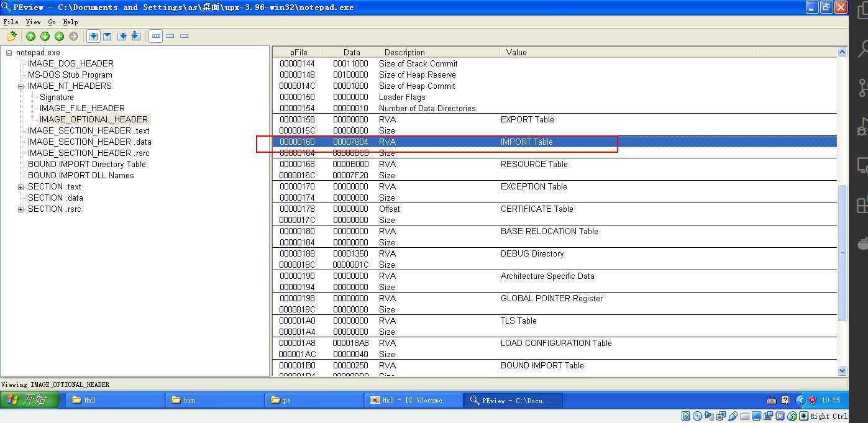Switch to the bin folder taskbar item
The image size is (868, 423).
point(213,400)
